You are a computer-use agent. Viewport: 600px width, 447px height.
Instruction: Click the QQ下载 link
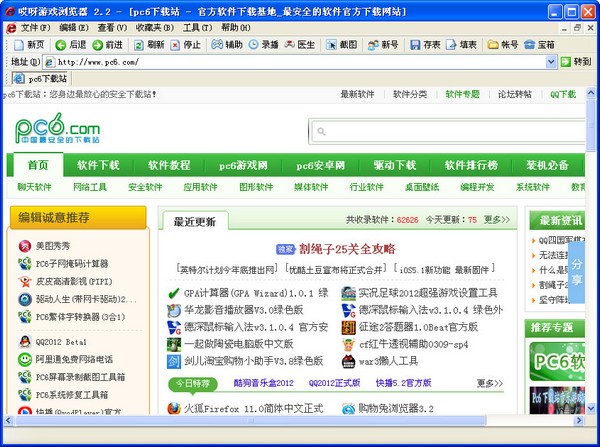pos(563,94)
